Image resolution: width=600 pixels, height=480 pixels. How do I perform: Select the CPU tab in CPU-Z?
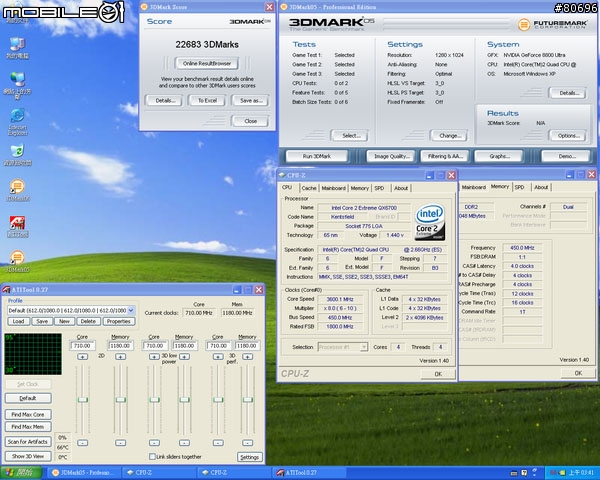click(287, 188)
